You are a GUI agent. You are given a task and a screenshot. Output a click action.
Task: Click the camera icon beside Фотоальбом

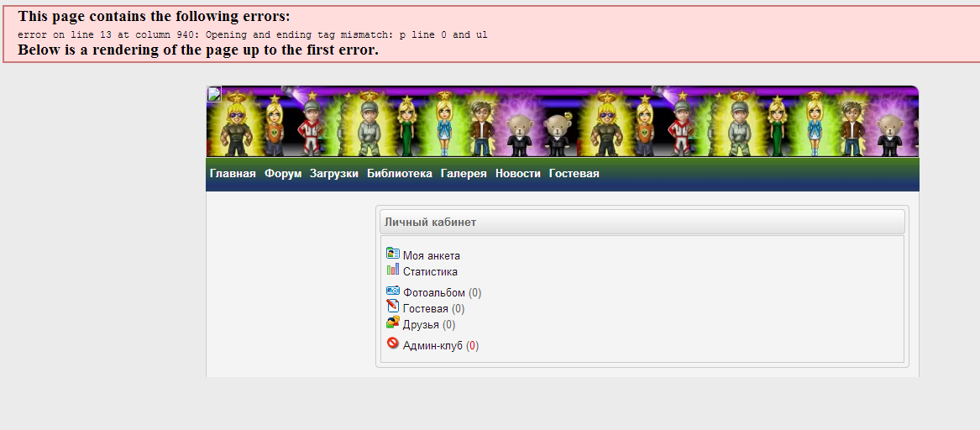point(392,290)
